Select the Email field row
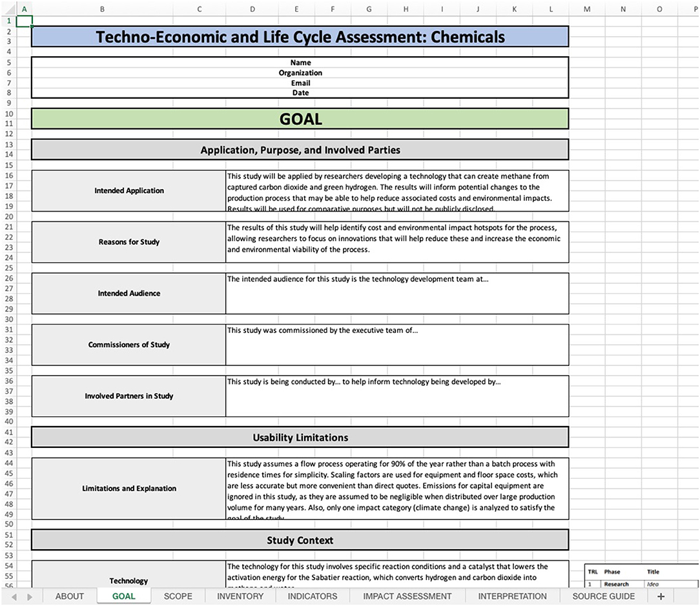 [300, 83]
